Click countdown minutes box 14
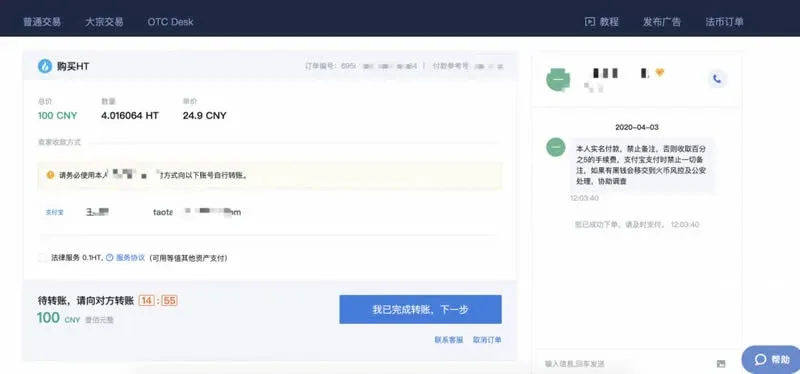The width and height of the screenshot is (800, 374). click(146, 301)
